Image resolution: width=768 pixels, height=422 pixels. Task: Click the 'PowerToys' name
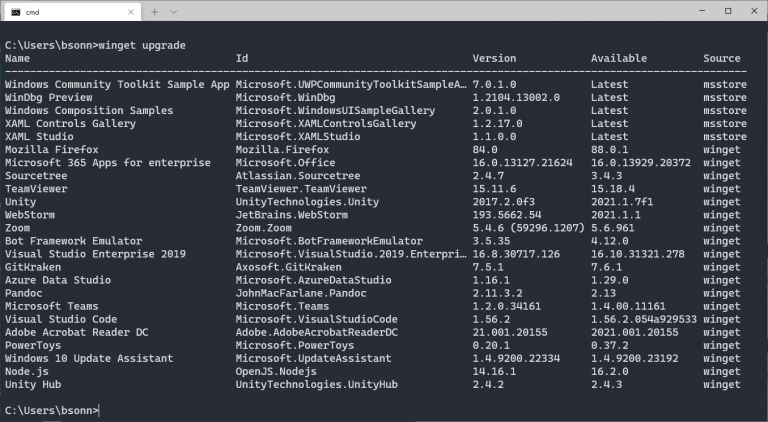(x=33, y=345)
